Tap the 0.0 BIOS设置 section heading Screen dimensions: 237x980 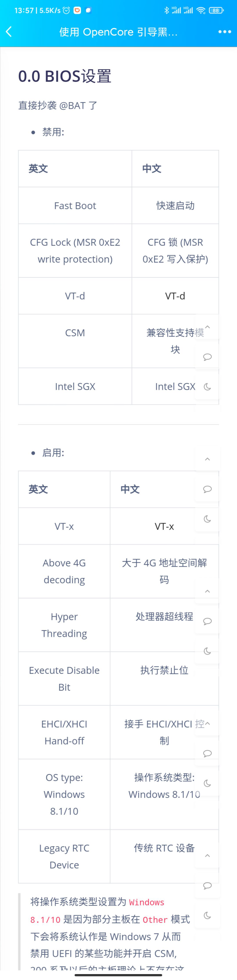[65, 76]
